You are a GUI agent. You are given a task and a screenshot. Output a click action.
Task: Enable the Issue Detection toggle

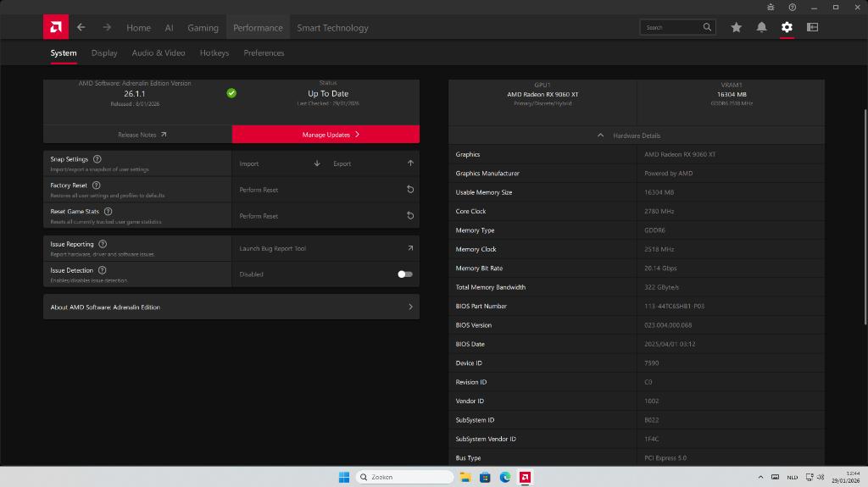pyautogui.click(x=405, y=274)
